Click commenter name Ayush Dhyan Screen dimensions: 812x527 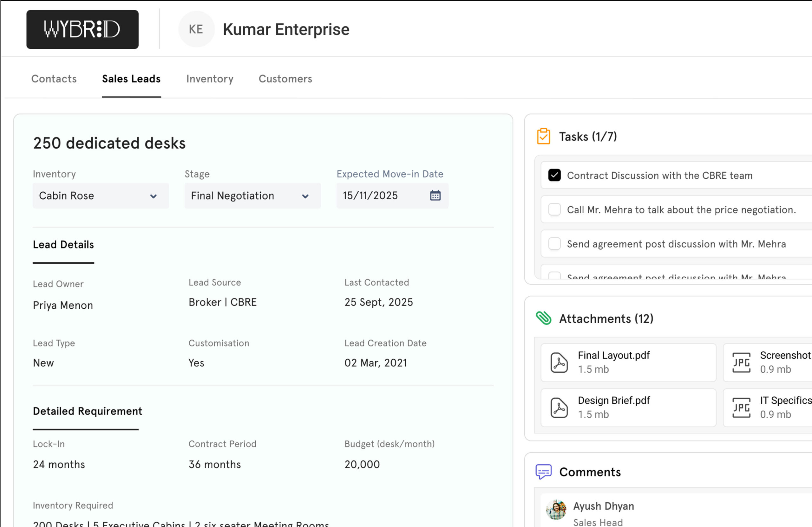click(x=603, y=506)
